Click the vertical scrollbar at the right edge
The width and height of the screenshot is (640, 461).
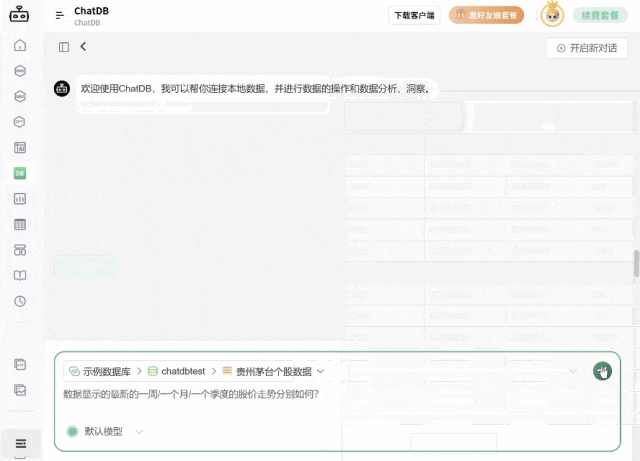click(x=636, y=263)
